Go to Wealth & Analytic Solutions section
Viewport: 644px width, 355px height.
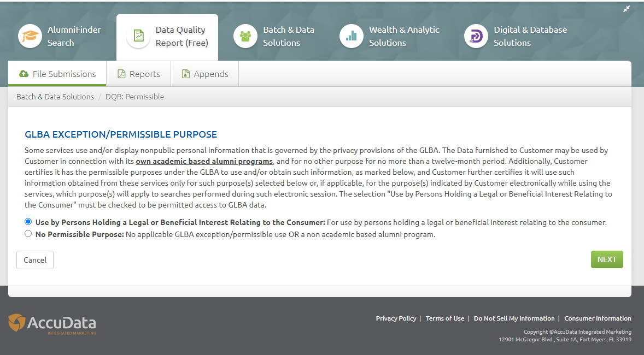click(390, 36)
